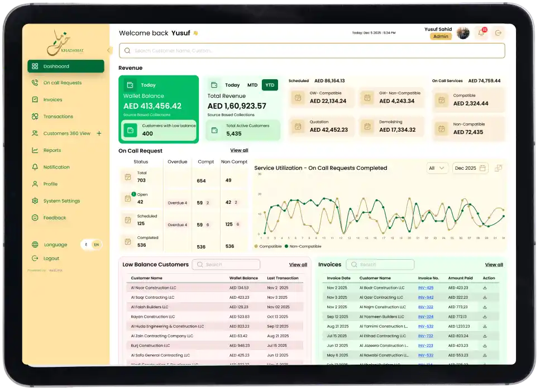Click the Rayan Construction LLC row
540x392 pixels.
click(x=214, y=317)
